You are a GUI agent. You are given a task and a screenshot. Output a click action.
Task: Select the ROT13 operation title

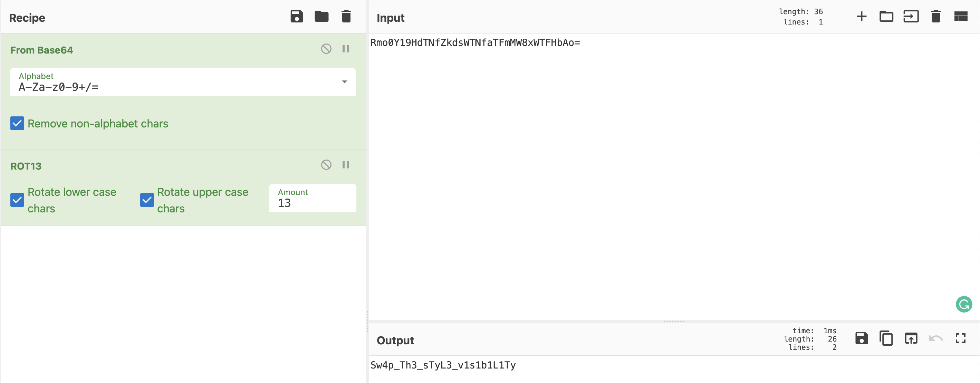point(26,166)
